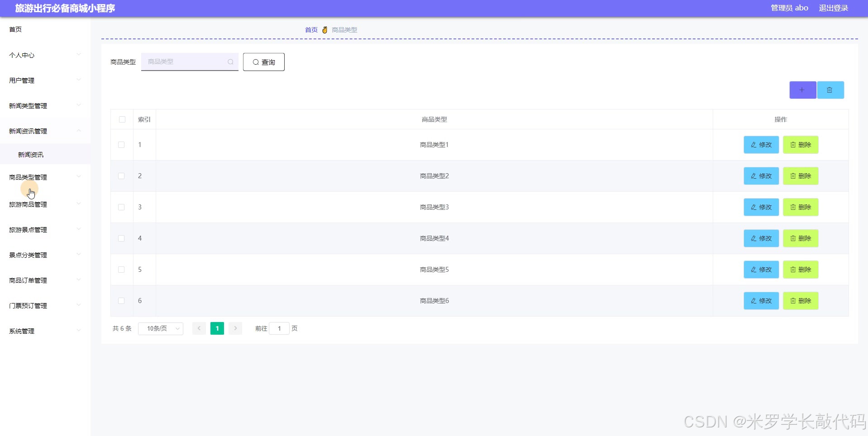Screen dimensions: 868x436
Task: Go to previous page arrow in pagination
Action: point(199,328)
